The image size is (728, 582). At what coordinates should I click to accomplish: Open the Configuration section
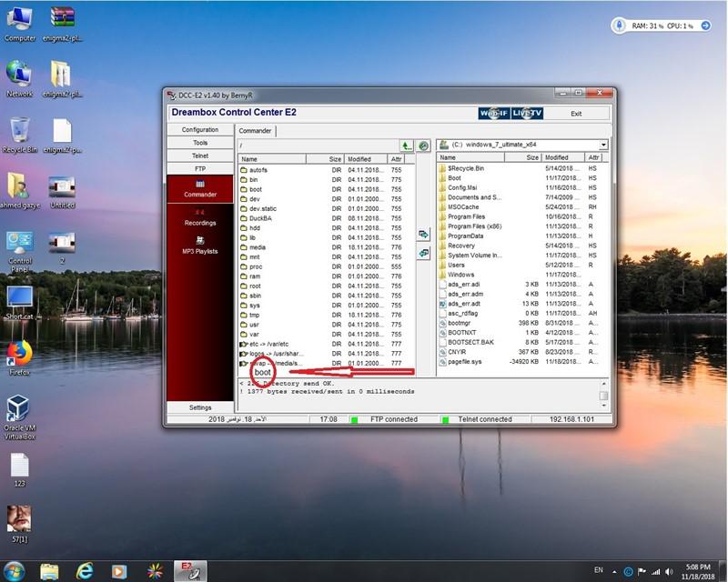[x=200, y=129]
